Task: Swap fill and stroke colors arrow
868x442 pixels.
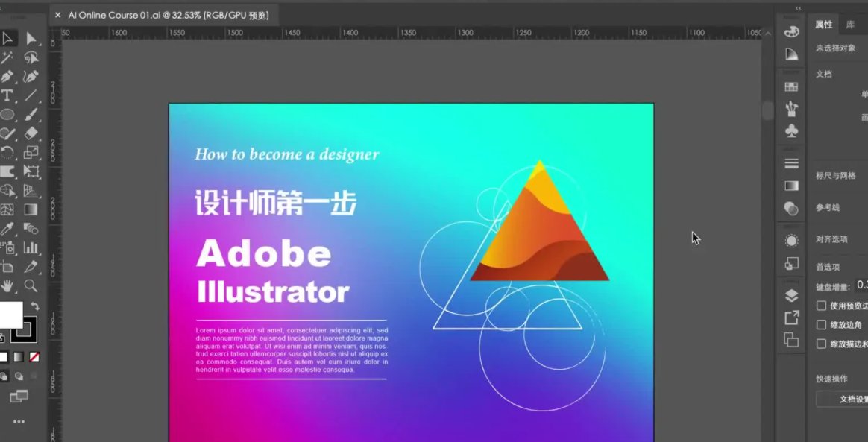Action: 34,306
